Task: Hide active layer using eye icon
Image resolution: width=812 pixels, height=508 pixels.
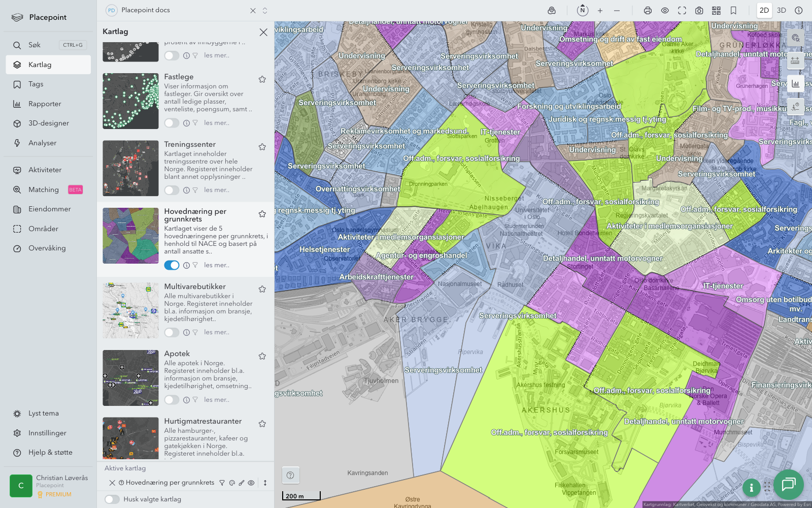Action: [251, 483]
